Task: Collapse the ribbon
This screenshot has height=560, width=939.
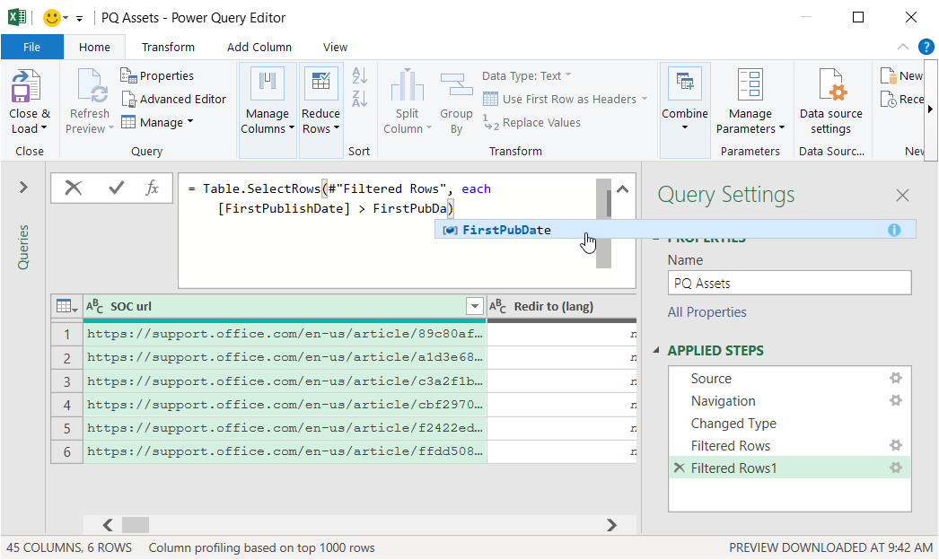Action: pyautogui.click(x=903, y=47)
